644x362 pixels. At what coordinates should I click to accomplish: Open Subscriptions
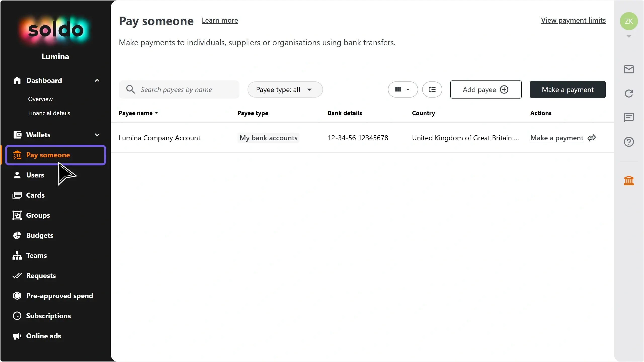point(49,316)
